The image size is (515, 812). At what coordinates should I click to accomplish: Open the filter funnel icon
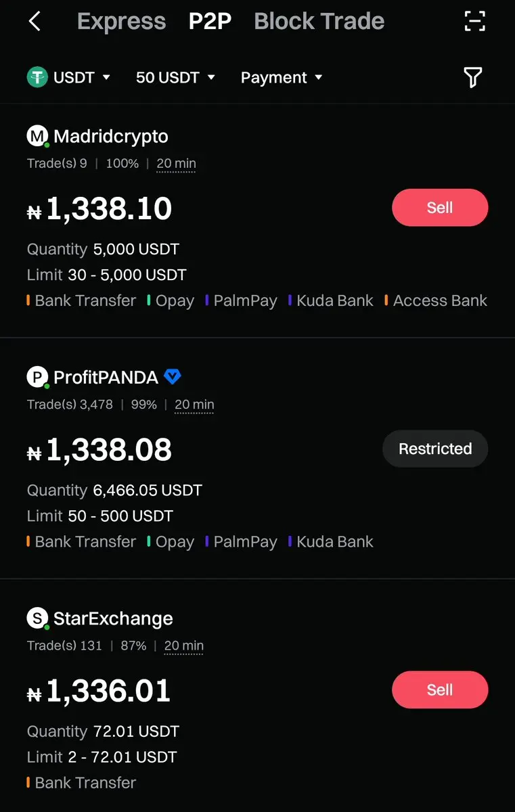click(473, 78)
